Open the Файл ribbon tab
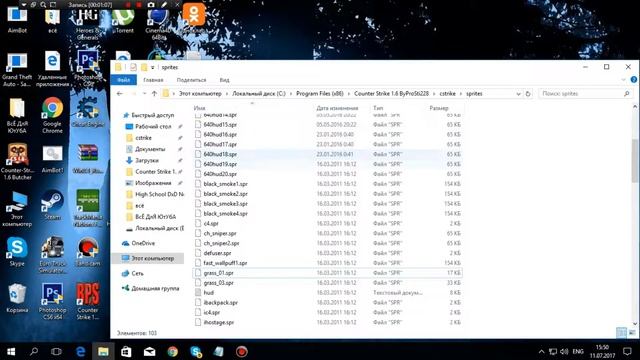Screen dimensions: 640x360 [x=124, y=80]
